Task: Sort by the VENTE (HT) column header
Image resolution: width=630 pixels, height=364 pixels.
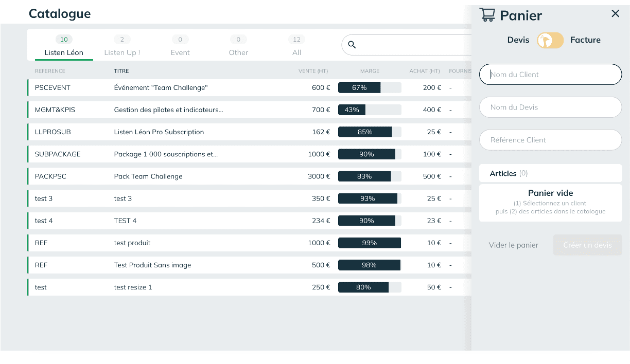Action: click(313, 71)
